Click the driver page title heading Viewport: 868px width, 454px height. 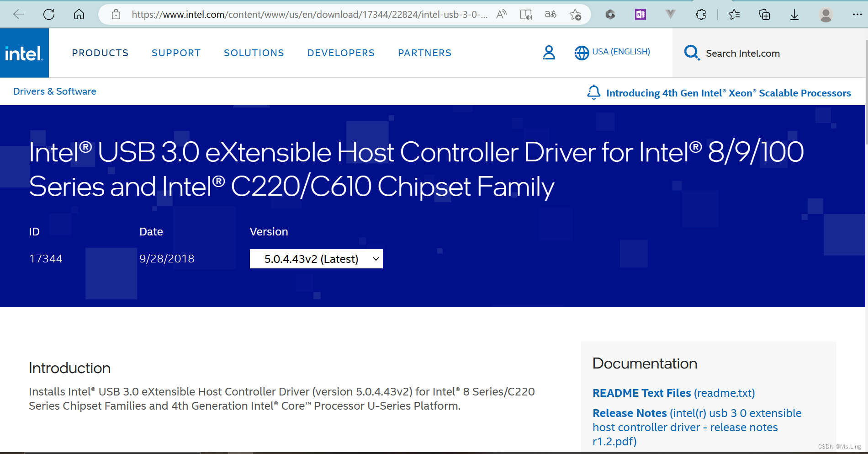pyautogui.click(x=416, y=169)
